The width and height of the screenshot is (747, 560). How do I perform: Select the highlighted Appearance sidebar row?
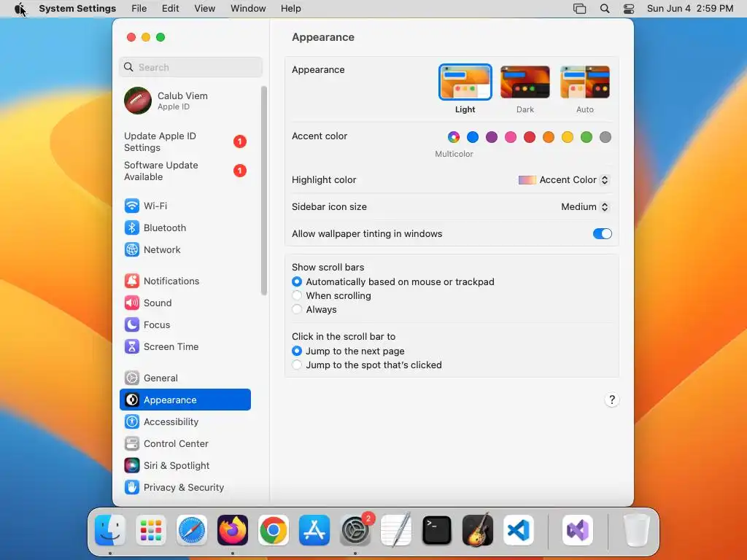coord(185,400)
